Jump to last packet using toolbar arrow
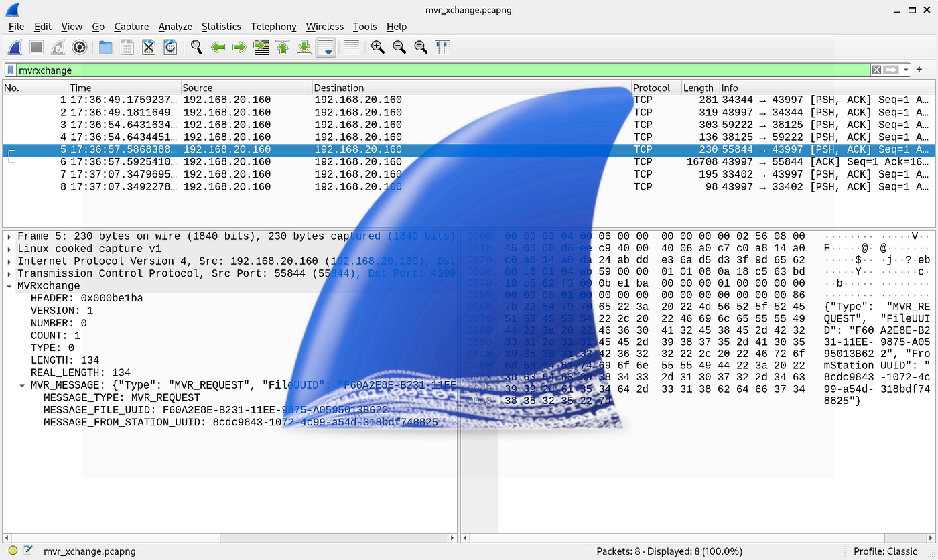This screenshot has height=560, width=938. pyautogui.click(x=304, y=47)
